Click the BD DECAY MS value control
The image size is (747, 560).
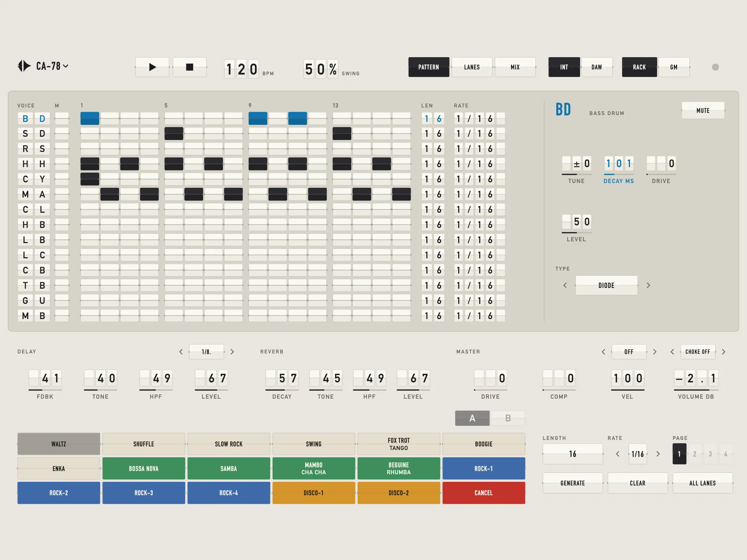click(619, 164)
